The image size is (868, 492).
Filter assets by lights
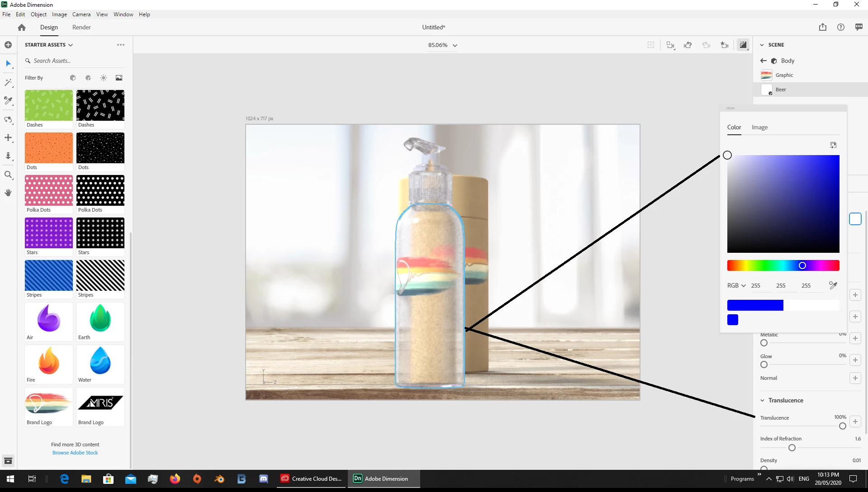104,78
